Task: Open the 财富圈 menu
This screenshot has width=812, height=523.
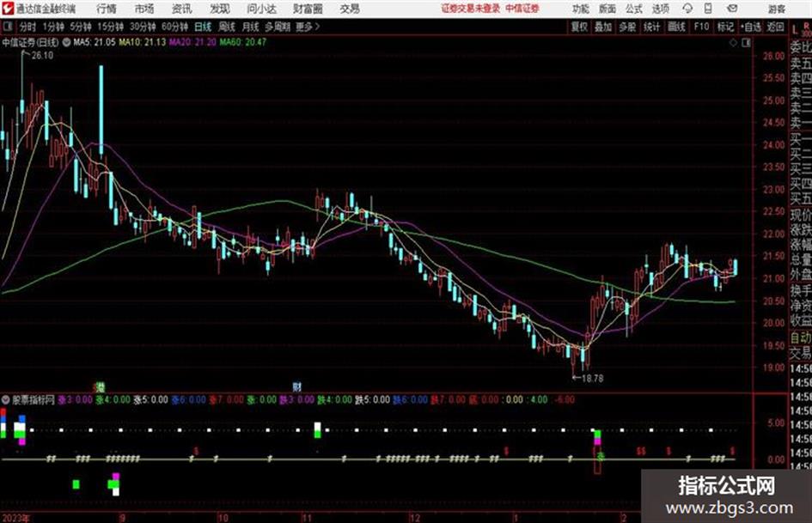Action: pyautogui.click(x=308, y=9)
